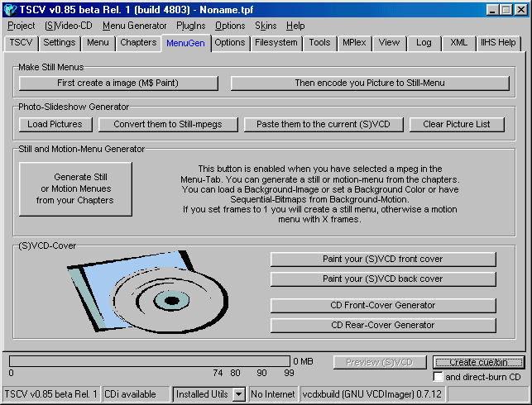Click Clear Picture List button

tap(457, 125)
